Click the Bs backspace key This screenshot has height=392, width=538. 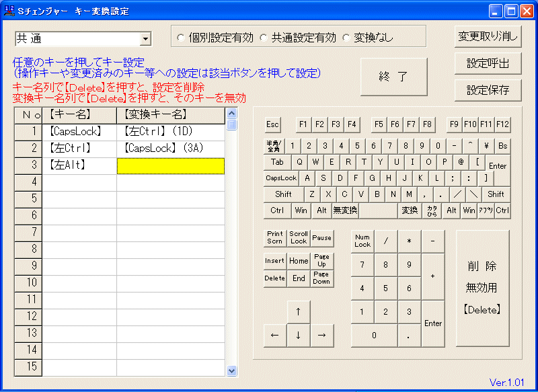502,146
